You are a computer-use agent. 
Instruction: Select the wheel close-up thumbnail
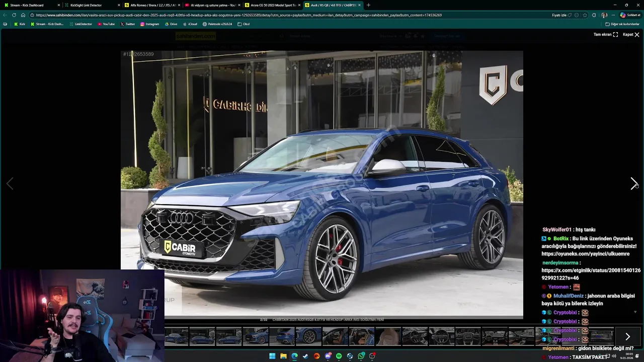tap(308, 336)
